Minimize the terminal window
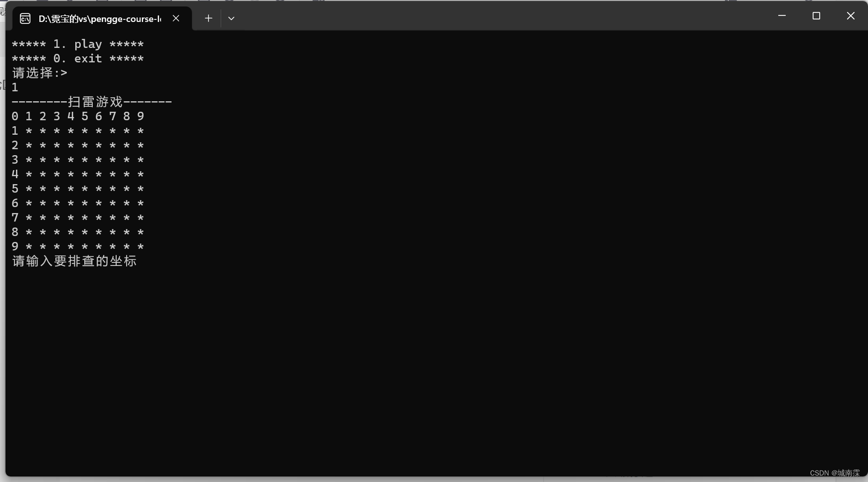 point(782,16)
